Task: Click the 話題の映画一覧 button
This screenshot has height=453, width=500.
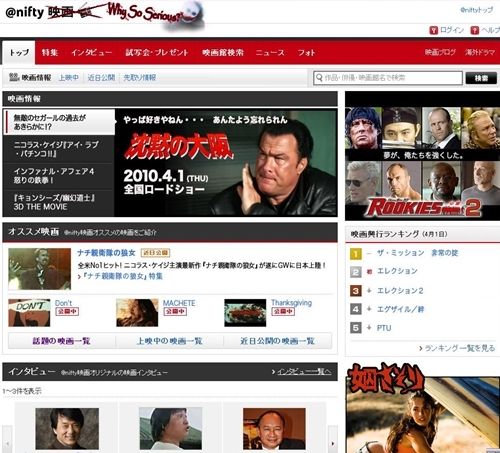Action: 62,341
